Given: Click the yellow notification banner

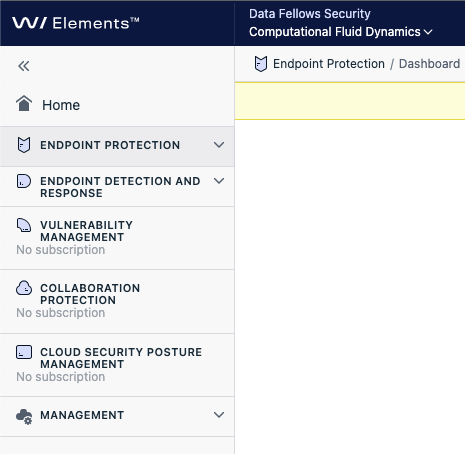Looking at the screenshot, I should (350, 101).
